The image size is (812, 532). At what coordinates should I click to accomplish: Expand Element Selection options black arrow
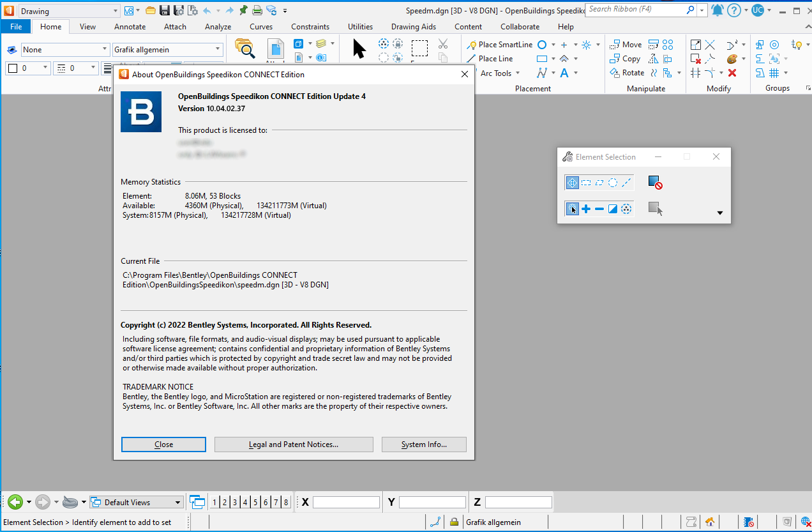pyautogui.click(x=720, y=213)
